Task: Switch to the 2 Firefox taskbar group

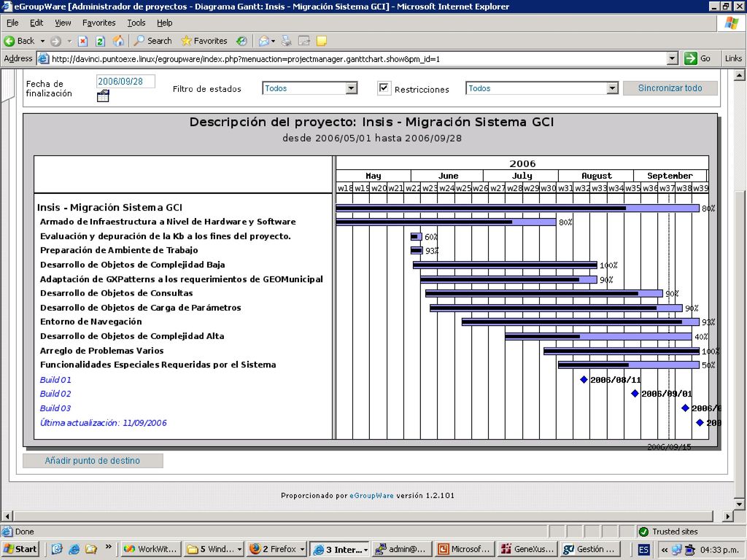Action: coord(278,549)
